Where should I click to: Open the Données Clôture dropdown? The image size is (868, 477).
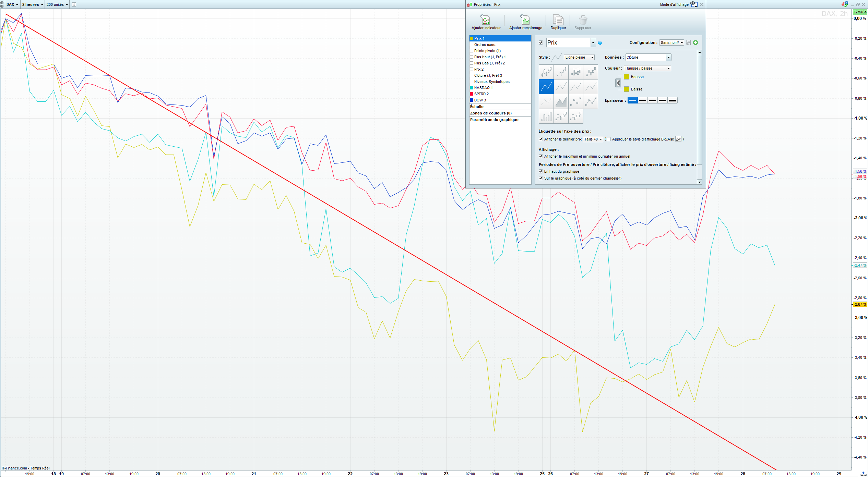668,57
